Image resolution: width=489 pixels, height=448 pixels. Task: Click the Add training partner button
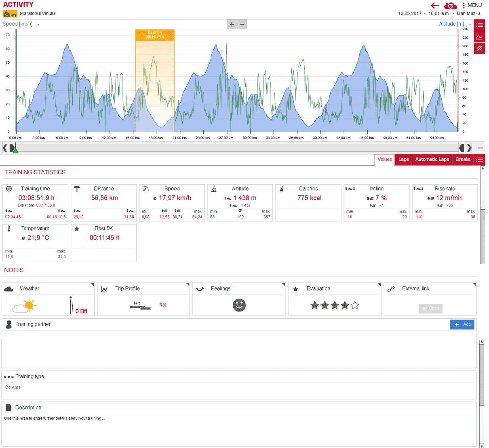pos(462,324)
